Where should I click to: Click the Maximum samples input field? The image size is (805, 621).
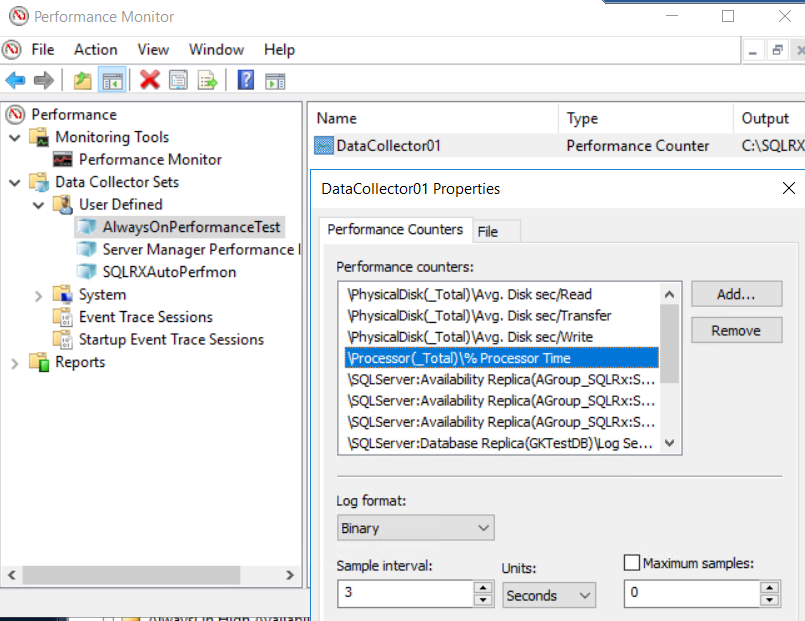point(692,594)
